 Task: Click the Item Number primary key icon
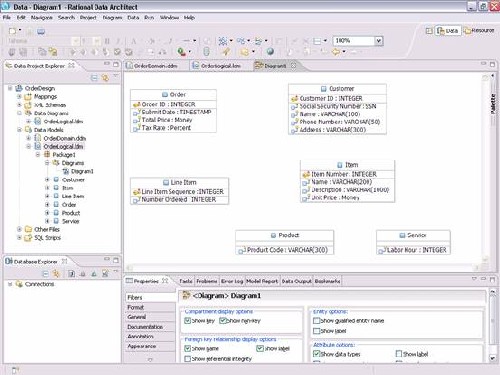(x=306, y=174)
